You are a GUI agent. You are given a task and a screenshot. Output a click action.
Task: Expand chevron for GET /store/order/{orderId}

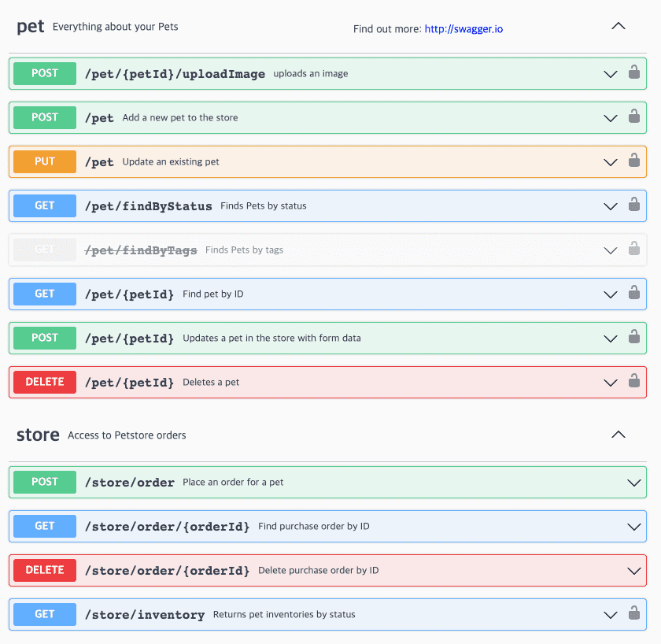pos(634,527)
